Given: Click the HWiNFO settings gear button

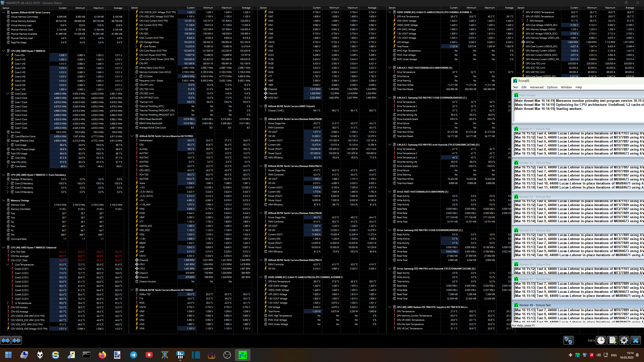Looking at the screenshot, I should click(x=624, y=340).
